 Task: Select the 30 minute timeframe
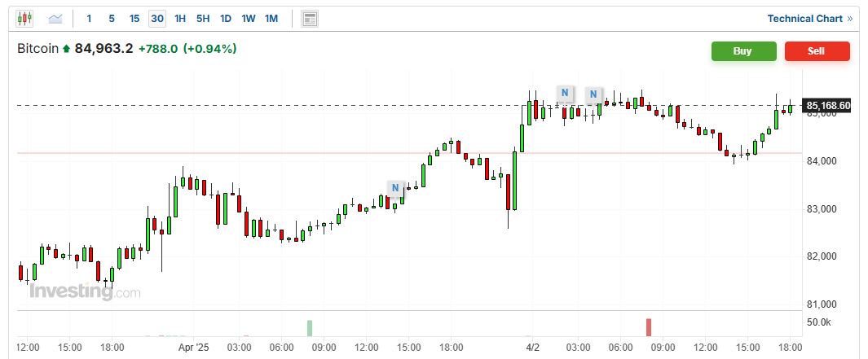pos(157,18)
